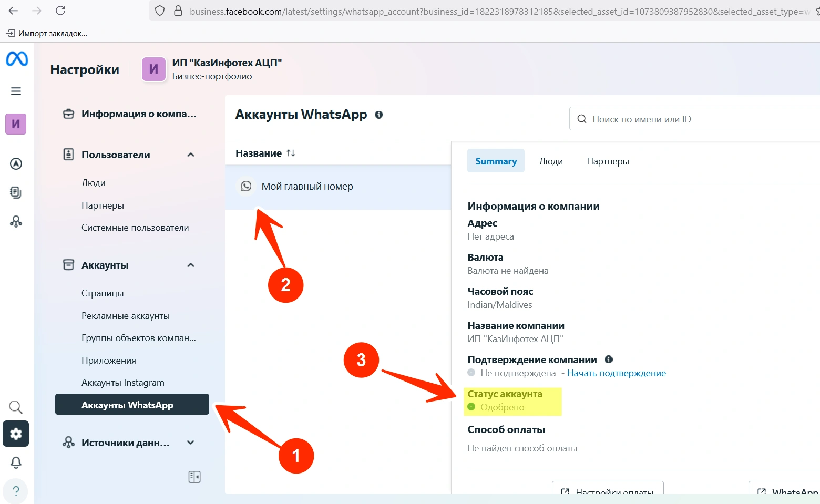
Task: Click the padlock site security icon
Action: point(178,11)
